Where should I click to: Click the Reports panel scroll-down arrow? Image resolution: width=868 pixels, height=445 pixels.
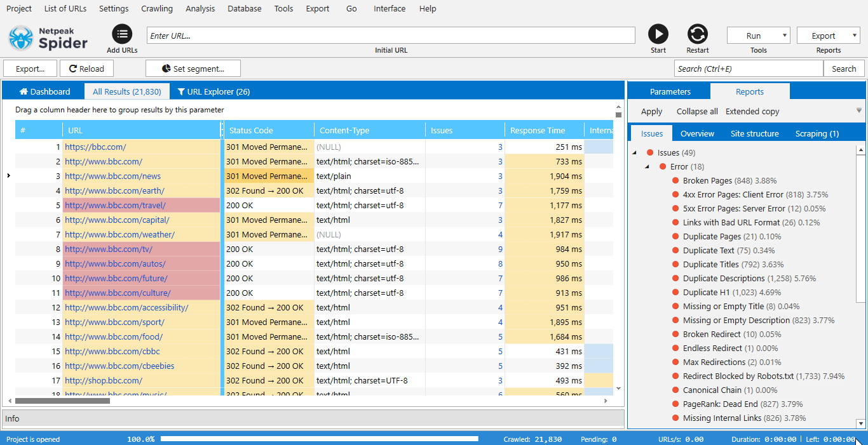[x=861, y=423]
